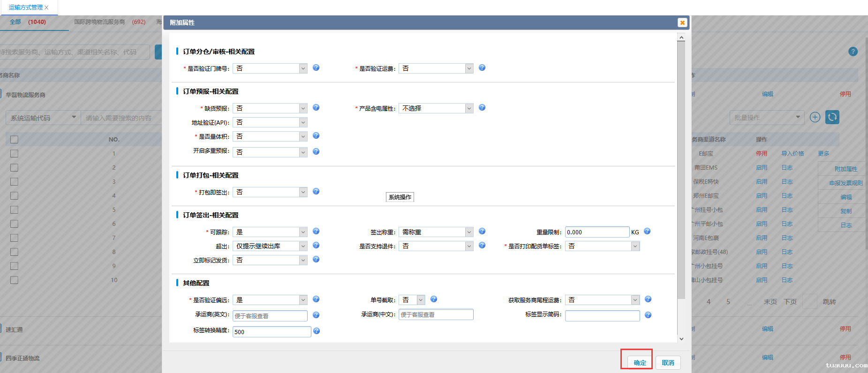Click help icon next to 打包即签出
Image resolution: width=868 pixels, height=373 pixels.
316,192
